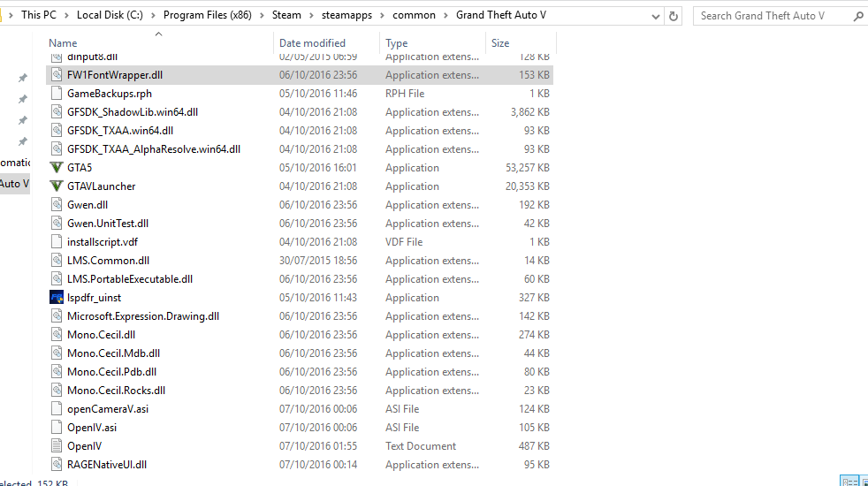Navigate to Local Disk (C:) breadcrumb
Image resolution: width=868 pixels, height=486 pixels.
click(110, 15)
